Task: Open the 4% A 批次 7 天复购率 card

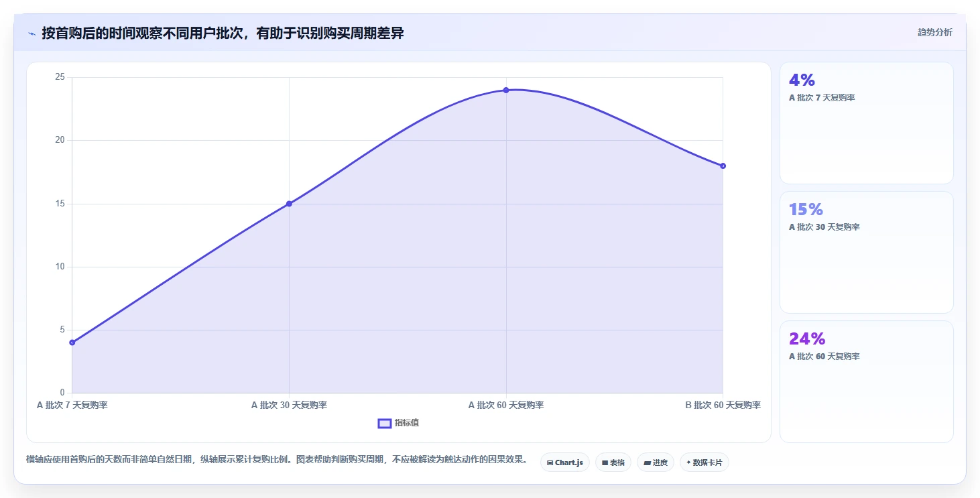Action: tap(866, 123)
